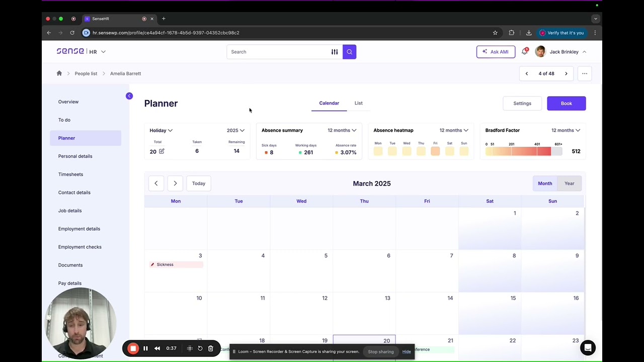Open the HR module dropdown chevron
Screen dimensions: 644x362
103,52
